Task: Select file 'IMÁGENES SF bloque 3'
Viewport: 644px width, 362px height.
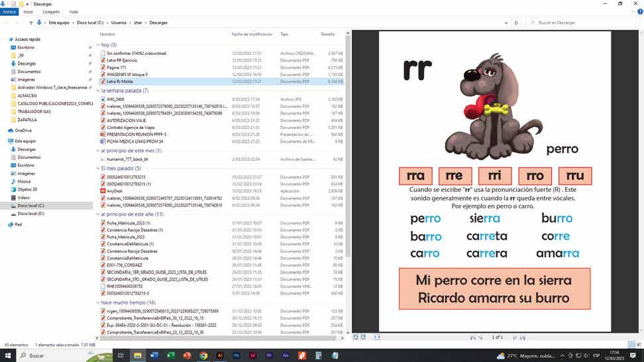Action: pyautogui.click(x=127, y=74)
